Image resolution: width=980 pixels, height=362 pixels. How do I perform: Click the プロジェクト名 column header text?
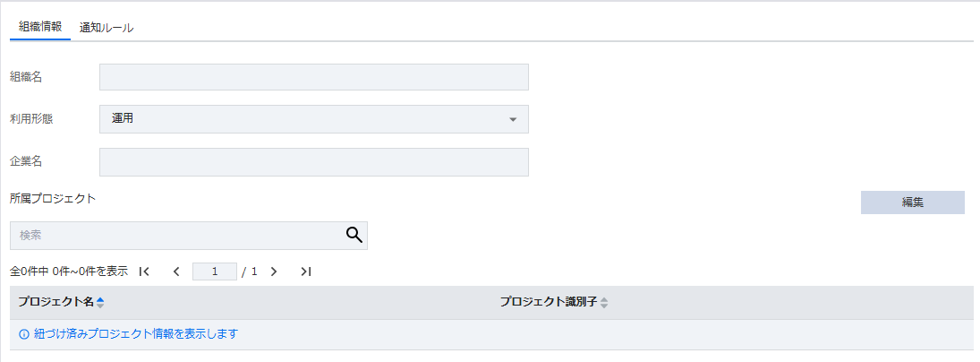click(55, 303)
